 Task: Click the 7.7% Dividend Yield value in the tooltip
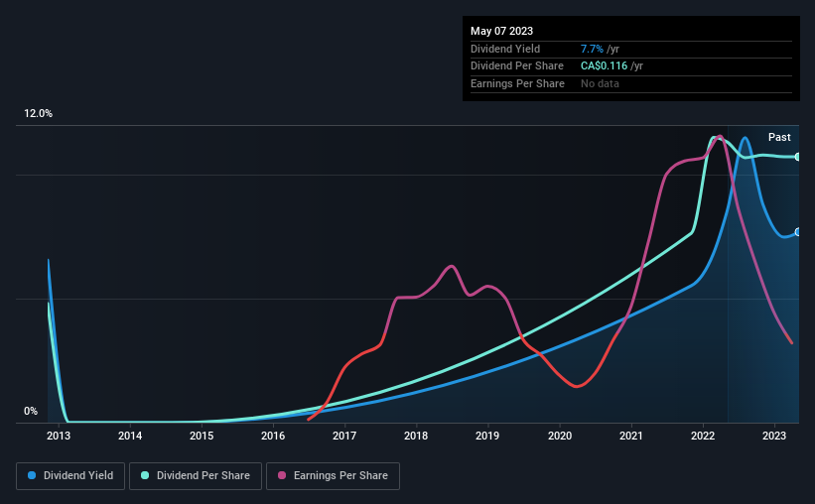pos(592,49)
